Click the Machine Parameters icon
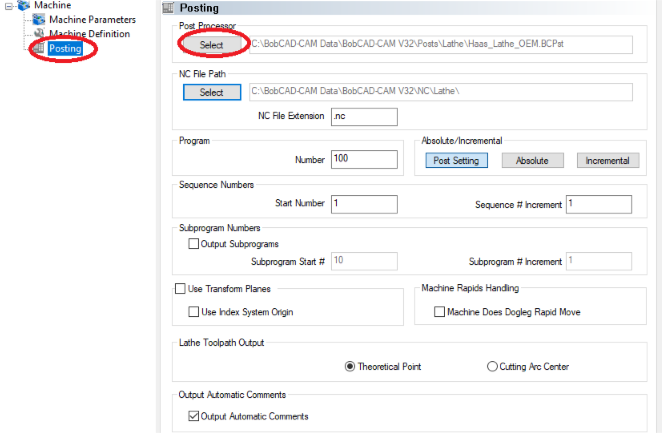662x433 pixels. [39, 19]
